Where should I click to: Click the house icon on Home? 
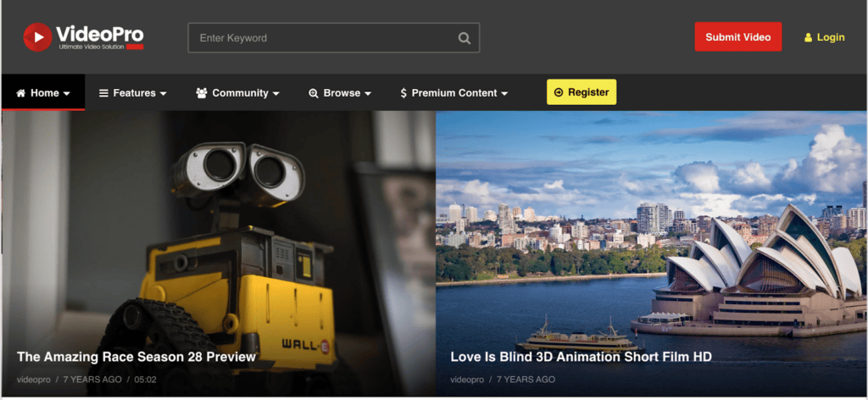(21, 93)
